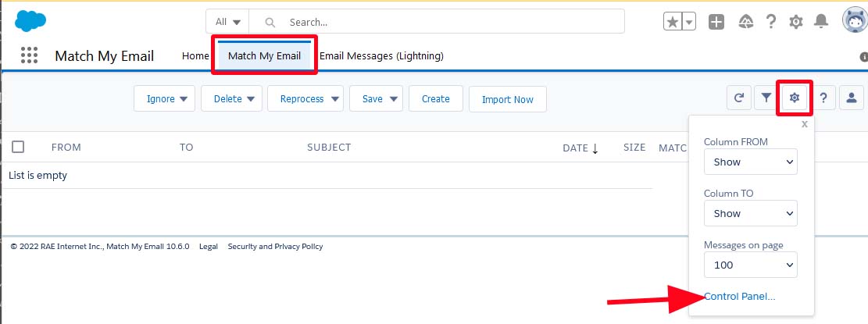This screenshot has height=324, width=868.
Task: Click the Favorites star icon
Action: point(673,22)
